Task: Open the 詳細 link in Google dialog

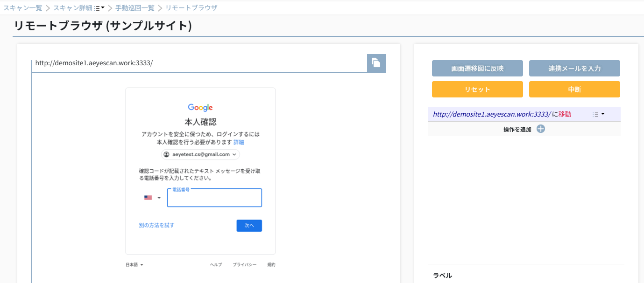Action: [239, 142]
